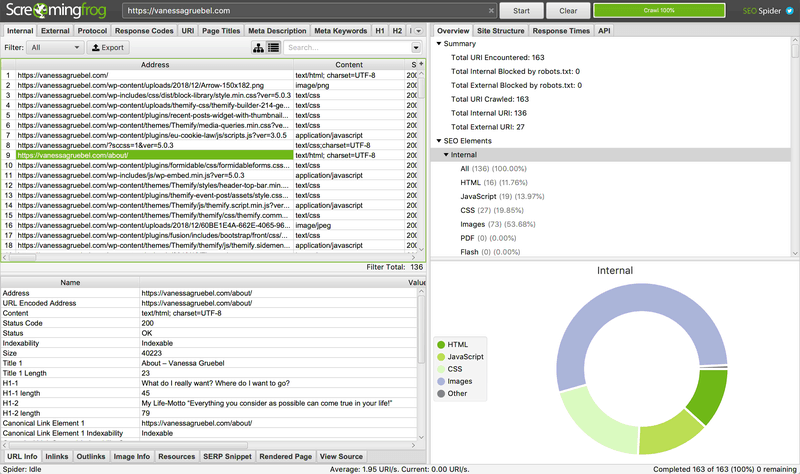Screen dimensions: 800x474
Task: Open the H1 tab
Action: (x=380, y=31)
